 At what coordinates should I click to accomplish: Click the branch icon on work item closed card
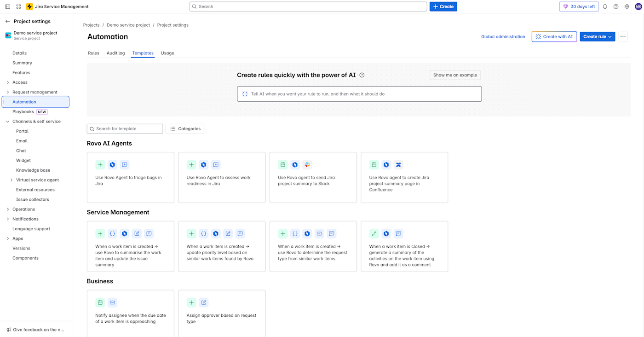(x=374, y=234)
